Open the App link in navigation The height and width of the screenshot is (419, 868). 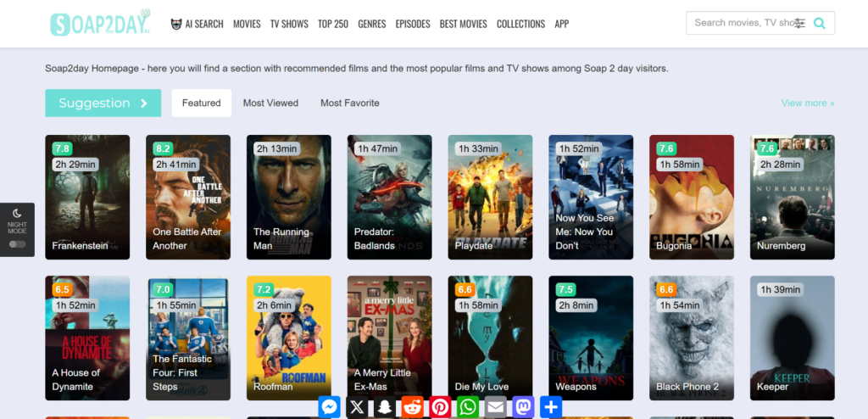pos(562,24)
